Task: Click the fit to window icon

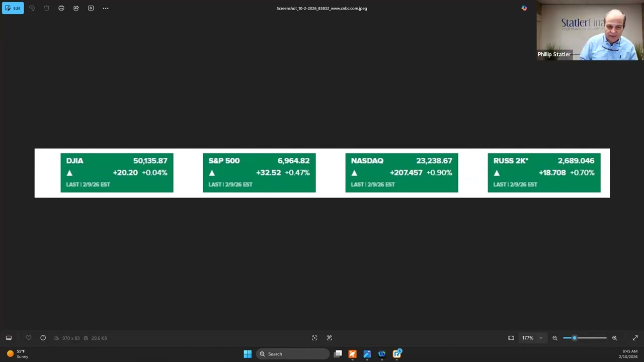Action: pos(511,338)
